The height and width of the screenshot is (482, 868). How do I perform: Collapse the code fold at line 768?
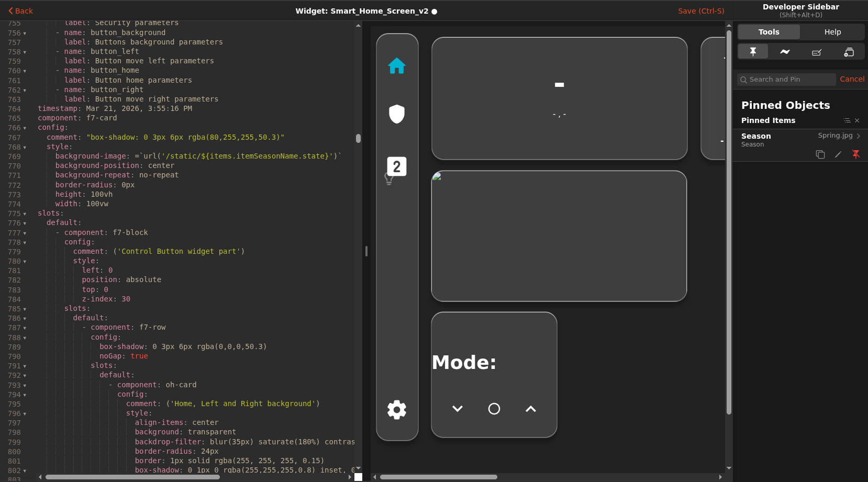point(25,148)
